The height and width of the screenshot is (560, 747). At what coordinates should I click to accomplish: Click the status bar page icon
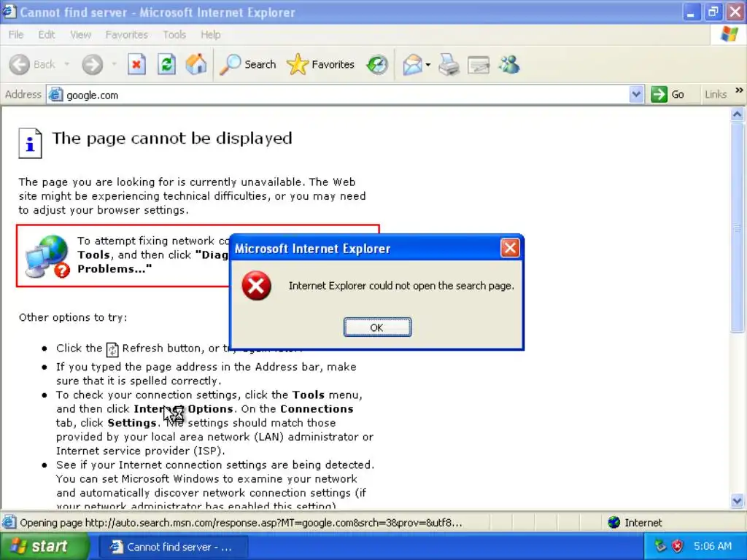9,522
